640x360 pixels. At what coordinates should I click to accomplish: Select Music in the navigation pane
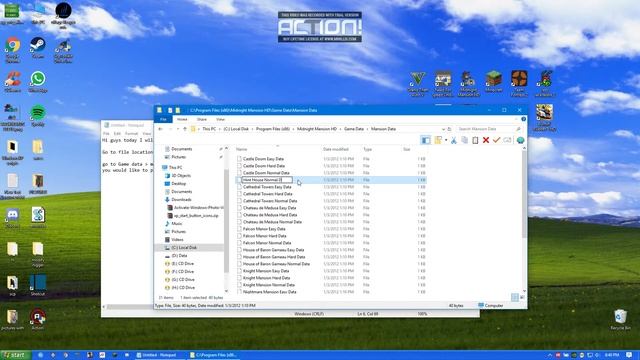(176, 224)
